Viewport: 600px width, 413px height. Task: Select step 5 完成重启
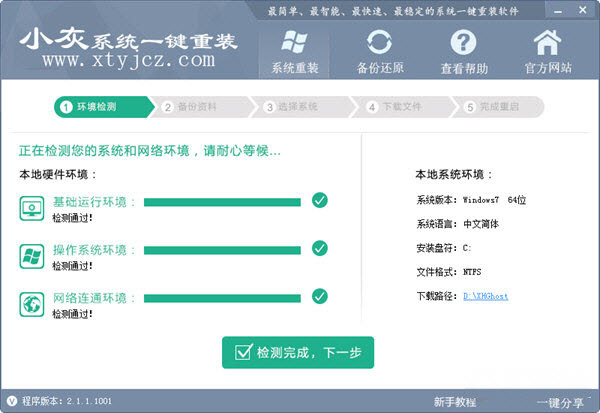[500, 107]
